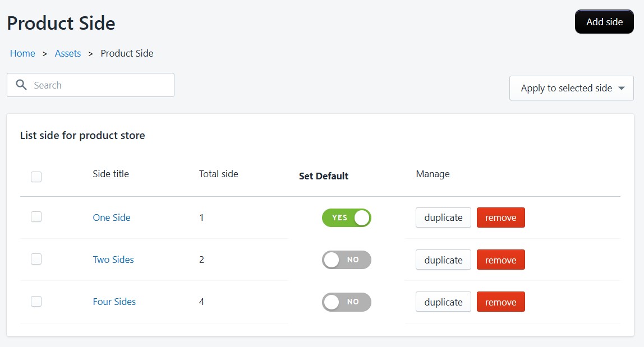Remove the One Side entry
The width and height of the screenshot is (644, 347).
tap(500, 218)
